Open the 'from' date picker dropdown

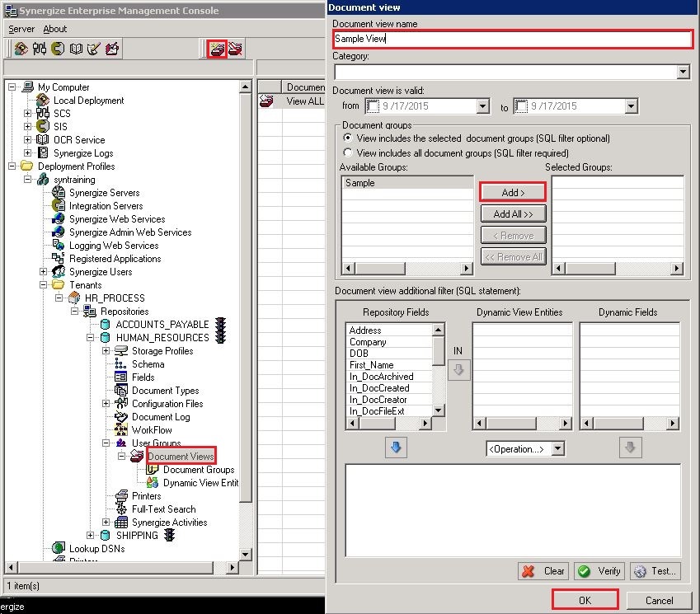coord(482,106)
